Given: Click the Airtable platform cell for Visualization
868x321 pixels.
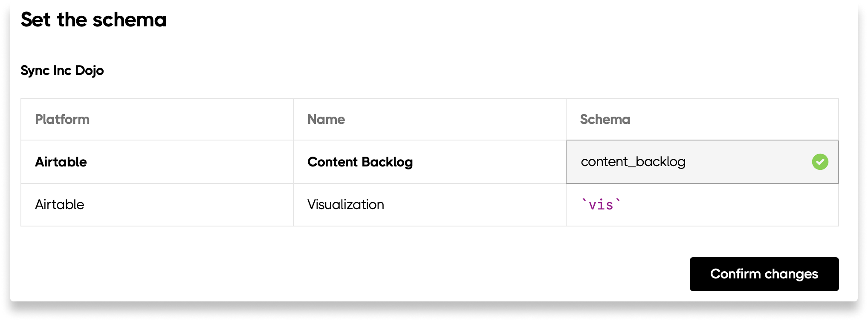Looking at the screenshot, I should [x=60, y=205].
